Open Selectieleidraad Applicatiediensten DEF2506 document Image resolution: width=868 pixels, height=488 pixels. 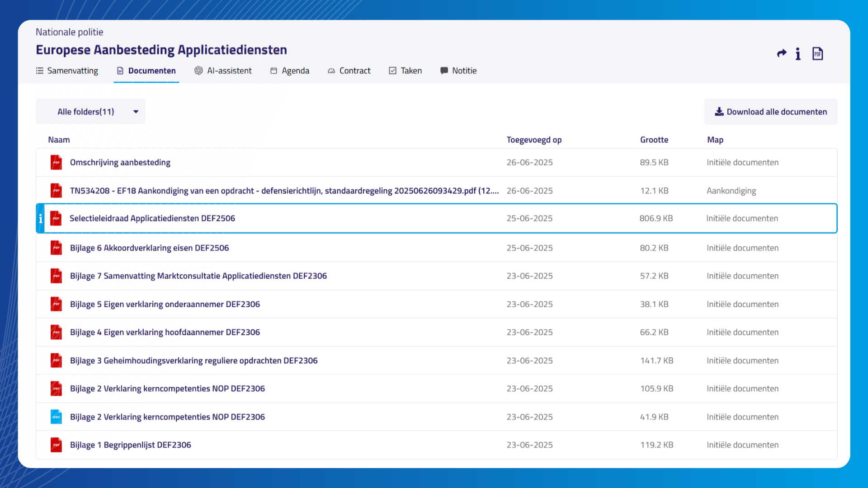click(152, 218)
